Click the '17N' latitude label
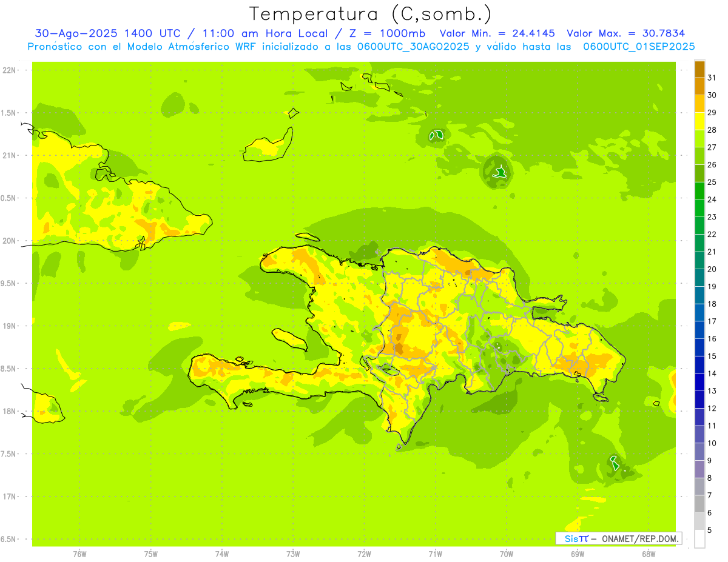 click(x=10, y=497)
